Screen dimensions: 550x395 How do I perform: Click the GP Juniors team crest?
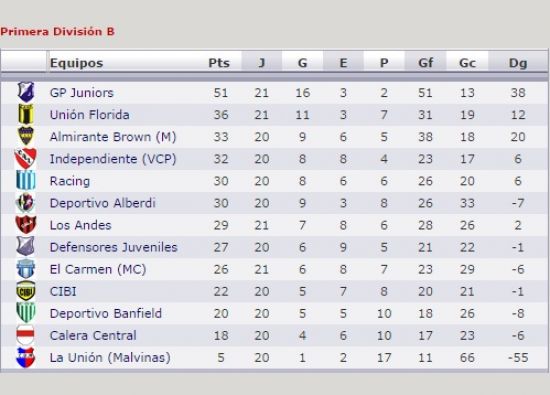coord(26,92)
